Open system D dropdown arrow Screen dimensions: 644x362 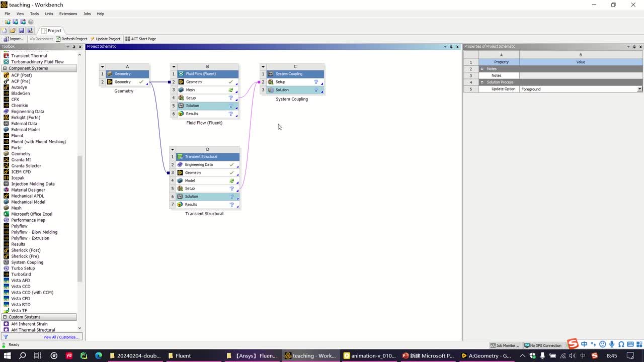point(172,149)
